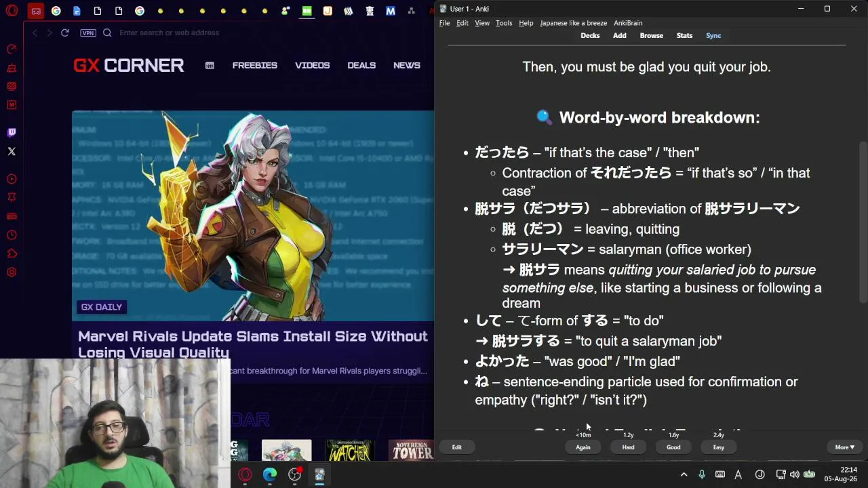Open the M sidebar panel icon
The width and height of the screenshot is (868, 488).
(12, 105)
